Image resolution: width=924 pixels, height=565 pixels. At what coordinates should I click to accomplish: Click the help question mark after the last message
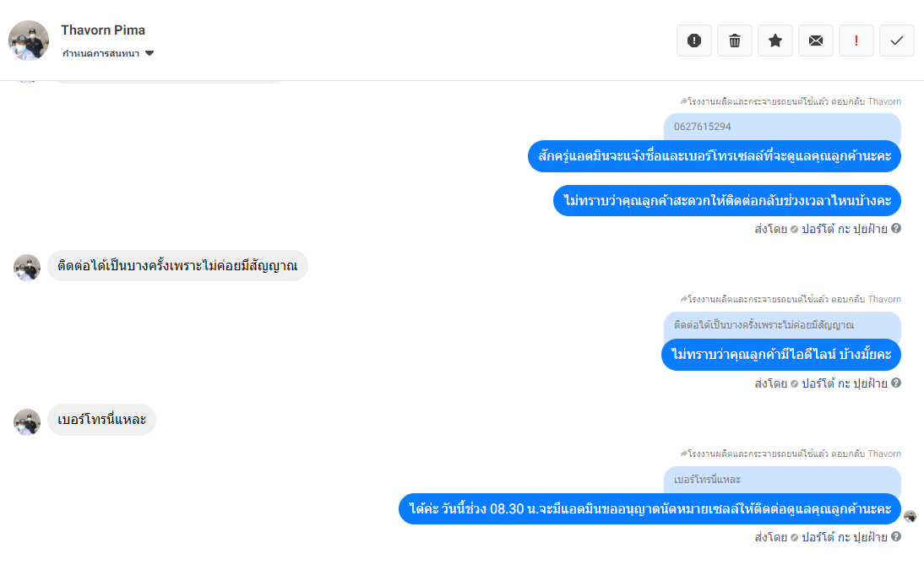tap(896, 536)
